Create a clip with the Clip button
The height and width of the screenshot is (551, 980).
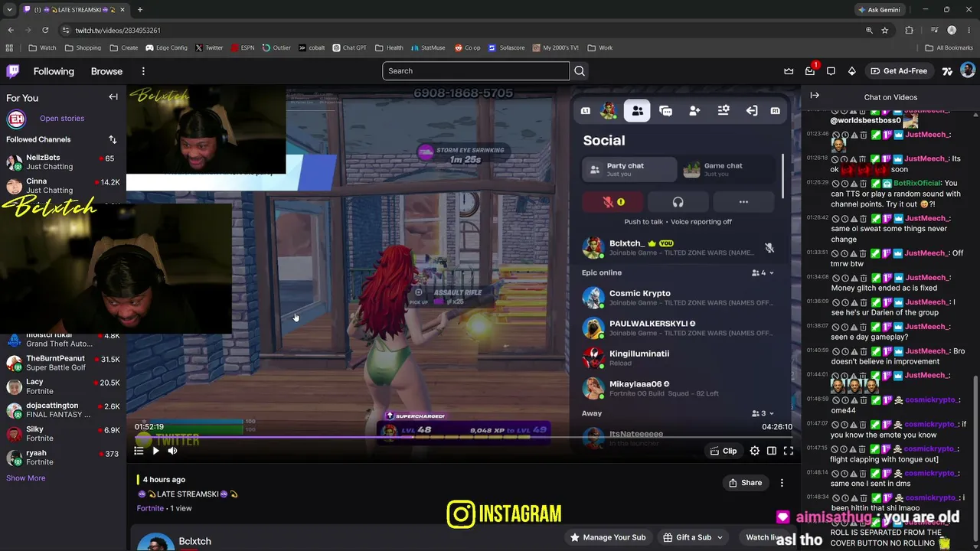724,451
